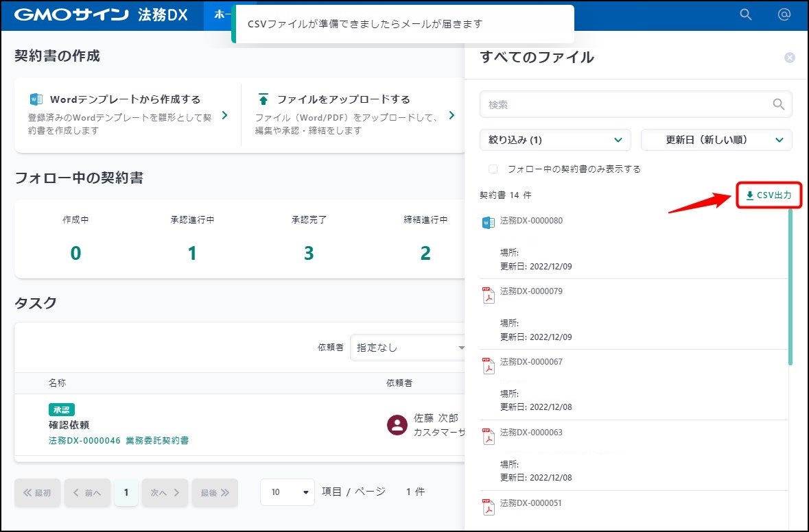Click the 前へ pagination button
Image resolution: width=809 pixels, height=532 pixels.
click(87, 493)
